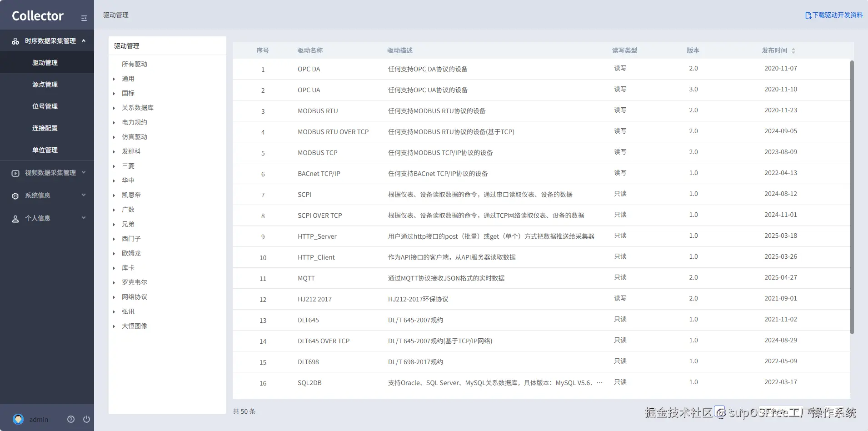Expand the 网络协议 tree node arrow
This screenshot has width=868, height=431.
114,297
